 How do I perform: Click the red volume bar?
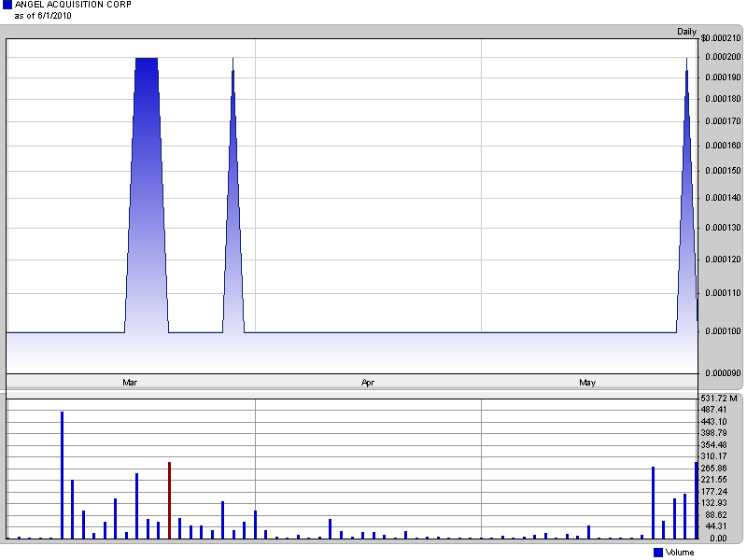coord(169,499)
